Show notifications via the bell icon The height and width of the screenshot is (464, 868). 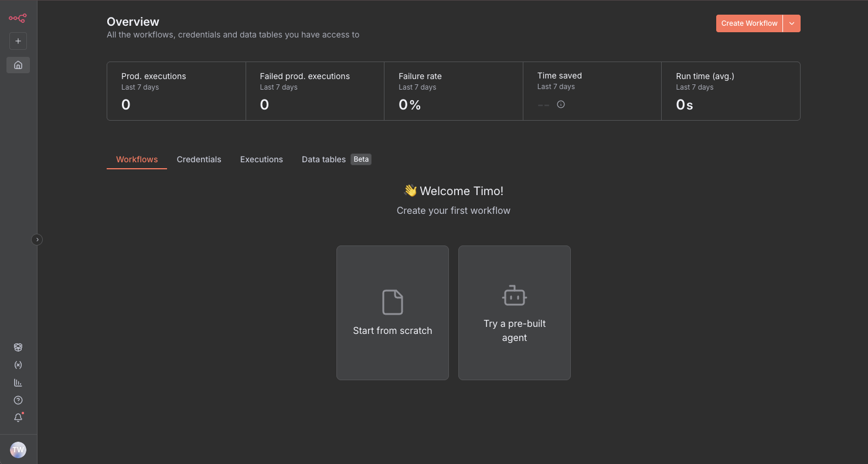18,418
